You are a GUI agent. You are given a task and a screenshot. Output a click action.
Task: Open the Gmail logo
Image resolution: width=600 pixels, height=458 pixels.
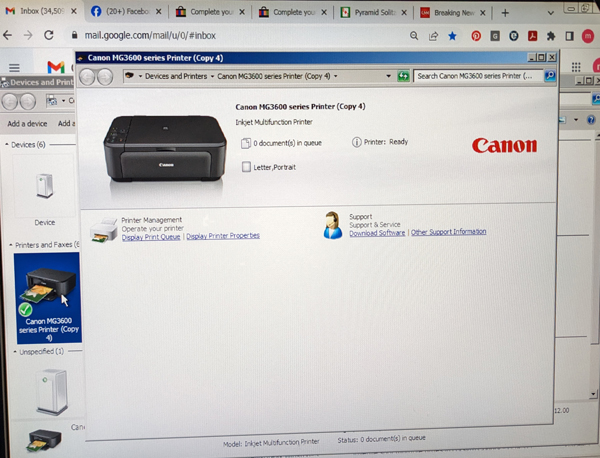pyautogui.click(x=56, y=67)
